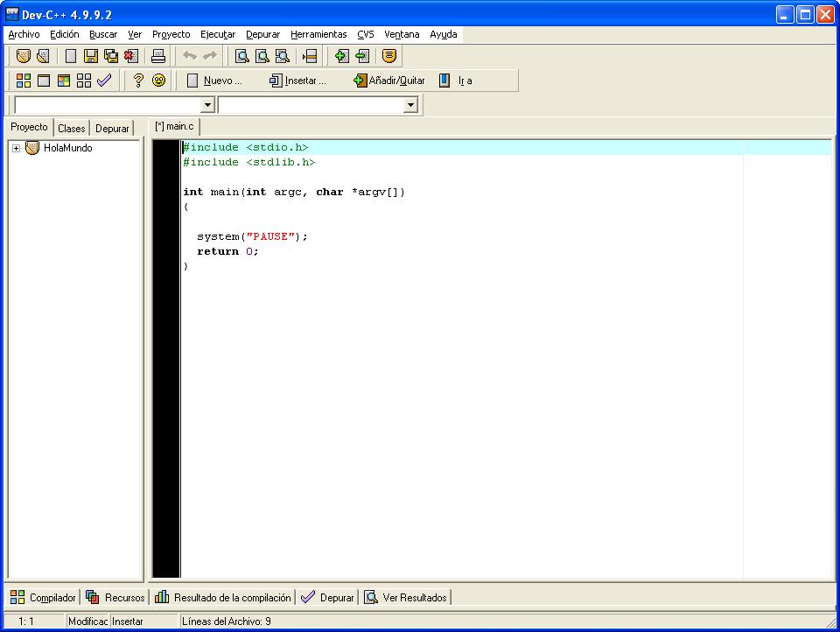
Task: Open the Herramientas menu
Action: tap(318, 34)
